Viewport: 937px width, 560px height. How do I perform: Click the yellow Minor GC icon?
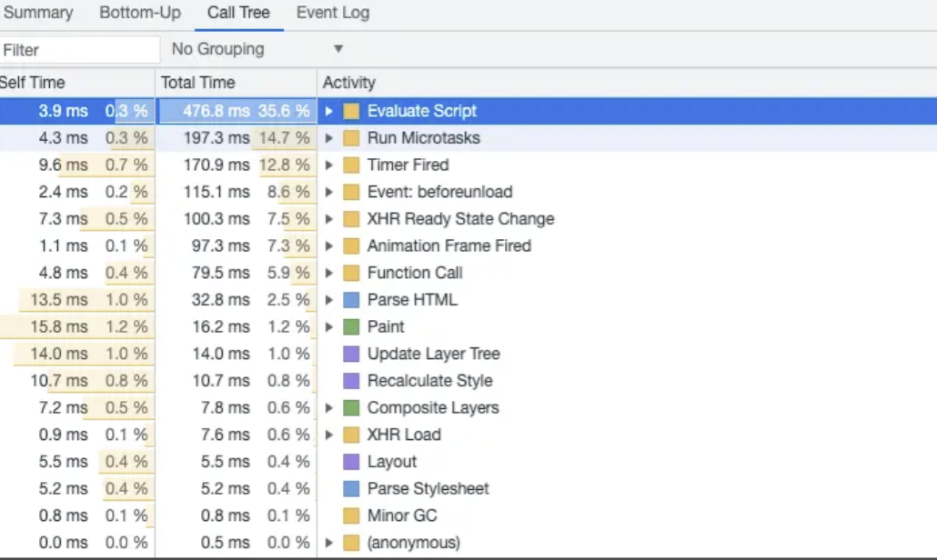point(351,515)
